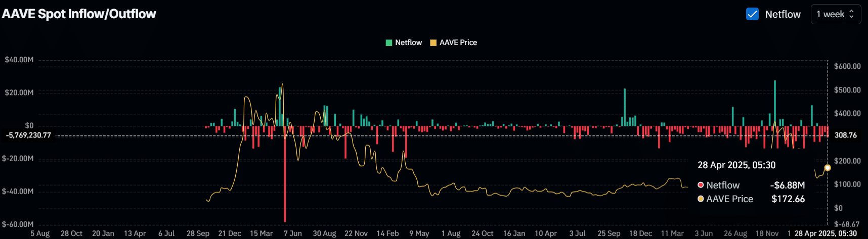
Task: Click the -$6.88M tooltip Netflow value
Action: click(788, 185)
